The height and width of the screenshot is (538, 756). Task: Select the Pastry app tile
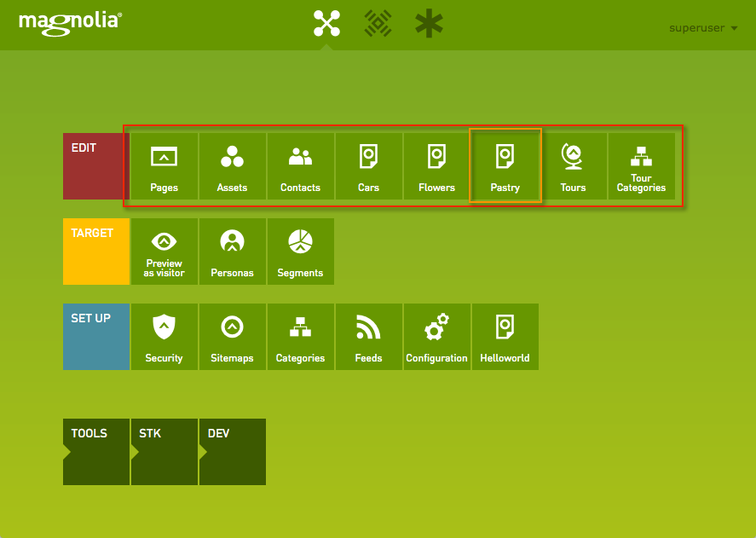tap(505, 166)
